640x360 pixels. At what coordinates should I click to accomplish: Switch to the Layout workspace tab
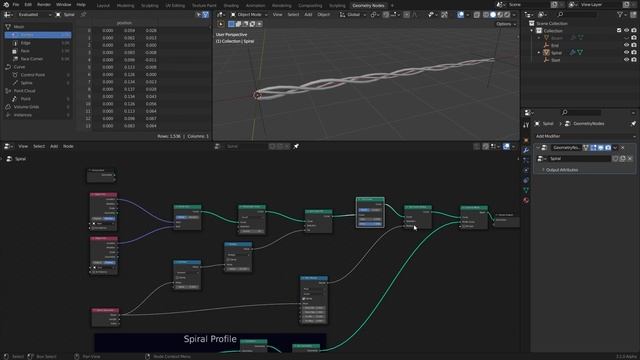pyautogui.click(x=103, y=6)
